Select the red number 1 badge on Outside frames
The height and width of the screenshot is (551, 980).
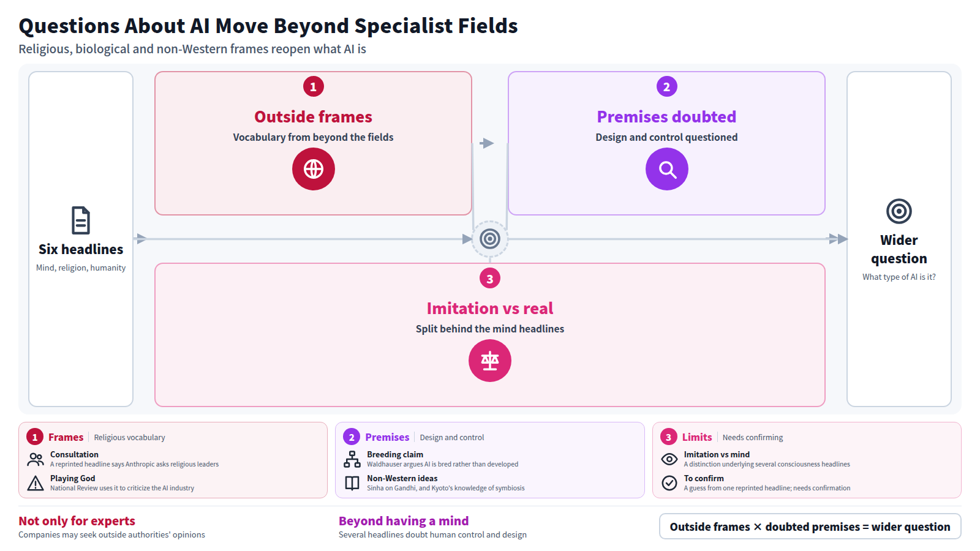tap(314, 86)
